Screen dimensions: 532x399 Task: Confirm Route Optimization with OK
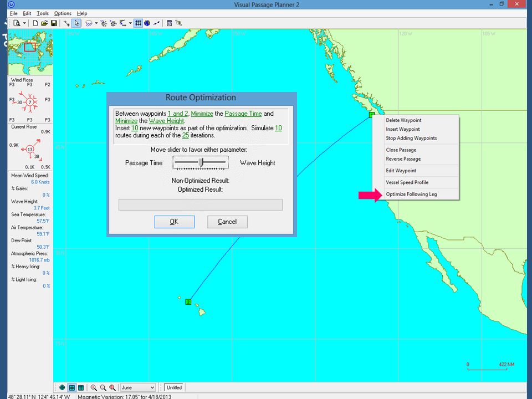click(x=175, y=222)
